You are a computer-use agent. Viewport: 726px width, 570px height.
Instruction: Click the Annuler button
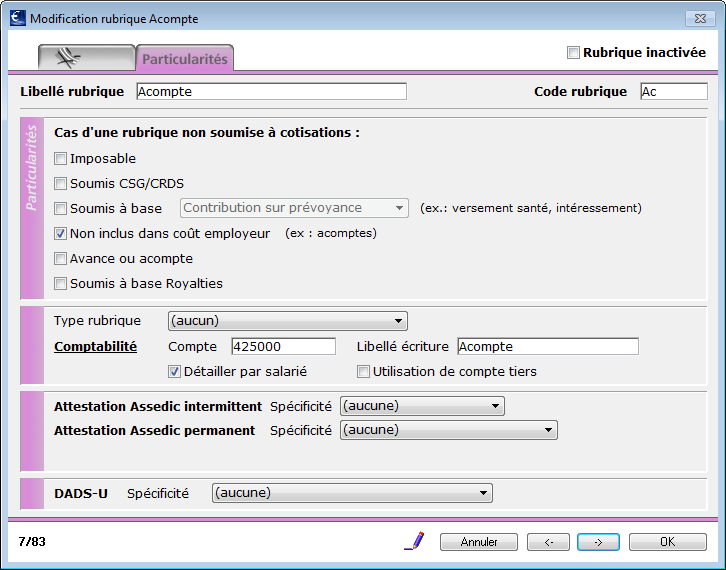[479, 542]
